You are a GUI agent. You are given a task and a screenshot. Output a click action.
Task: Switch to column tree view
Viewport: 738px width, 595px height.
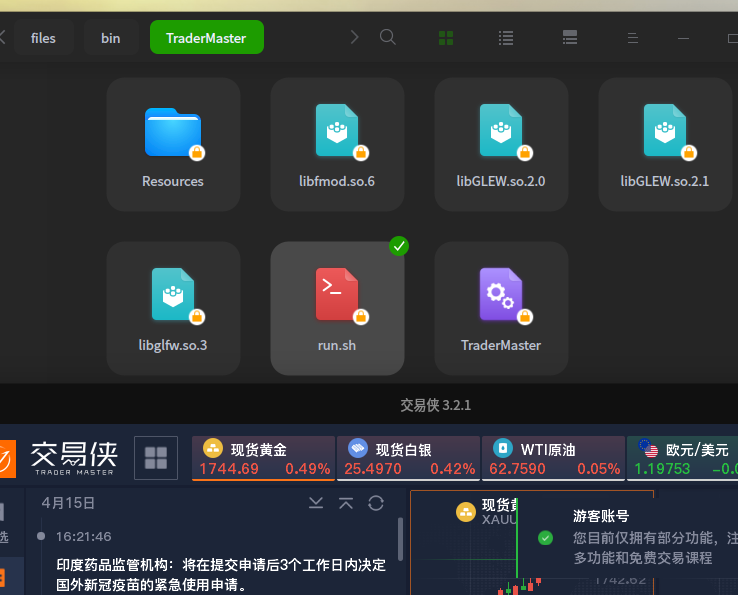570,38
